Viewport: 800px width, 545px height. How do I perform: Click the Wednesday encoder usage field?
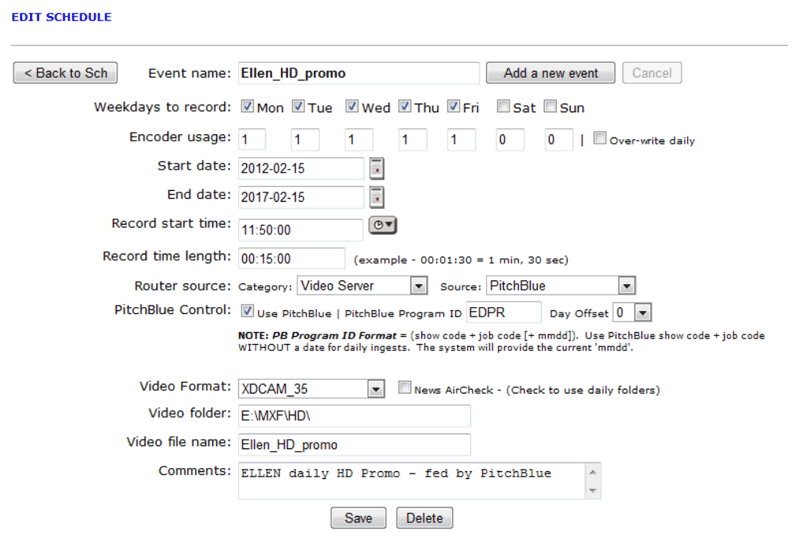(x=359, y=140)
